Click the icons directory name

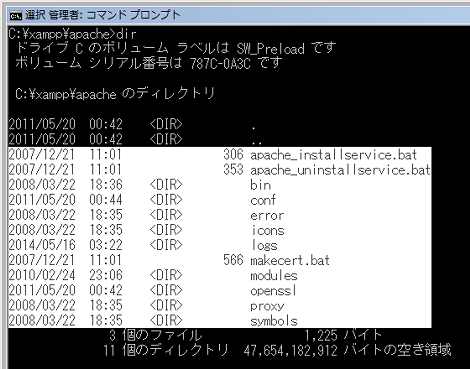[267, 231]
